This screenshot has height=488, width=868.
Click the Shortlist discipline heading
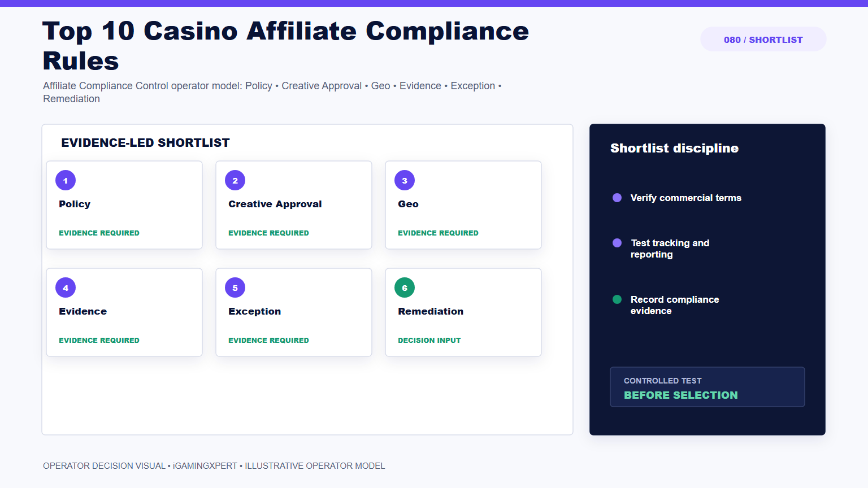pyautogui.click(x=674, y=148)
